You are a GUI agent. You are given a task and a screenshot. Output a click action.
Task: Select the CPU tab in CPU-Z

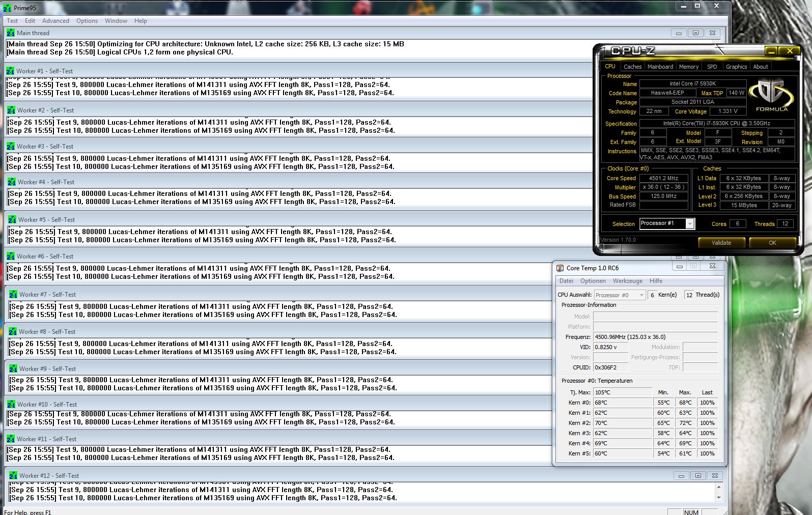[x=610, y=66]
